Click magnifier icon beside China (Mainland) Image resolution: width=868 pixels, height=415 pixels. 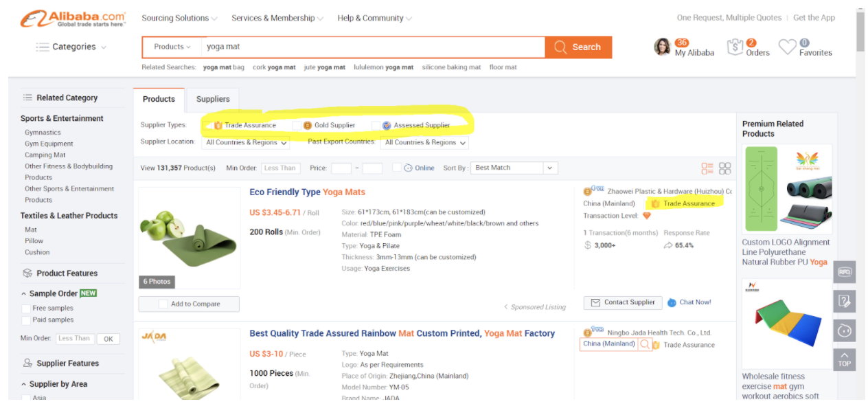644,344
